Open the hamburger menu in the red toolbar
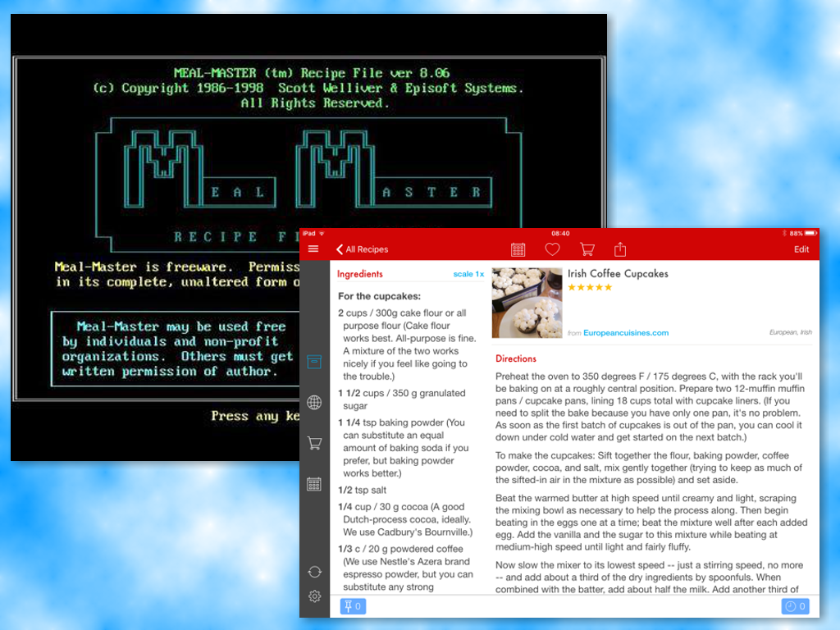The height and width of the screenshot is (630, 840). pos(313,249)
